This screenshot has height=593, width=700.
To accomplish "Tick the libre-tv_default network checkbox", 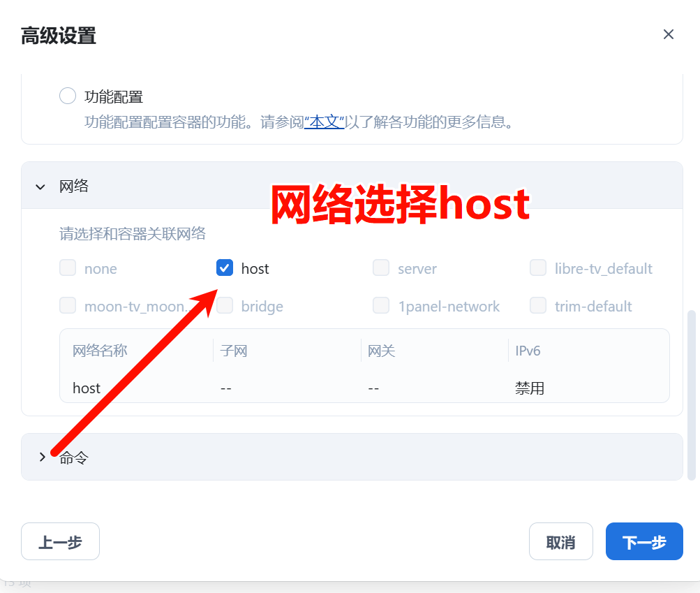I will pos(538,268).
